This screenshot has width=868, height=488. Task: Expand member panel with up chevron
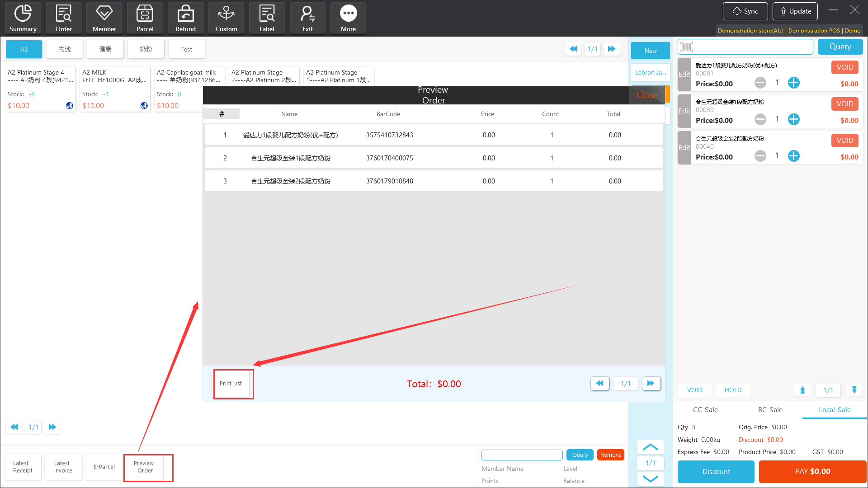(650, 447)
